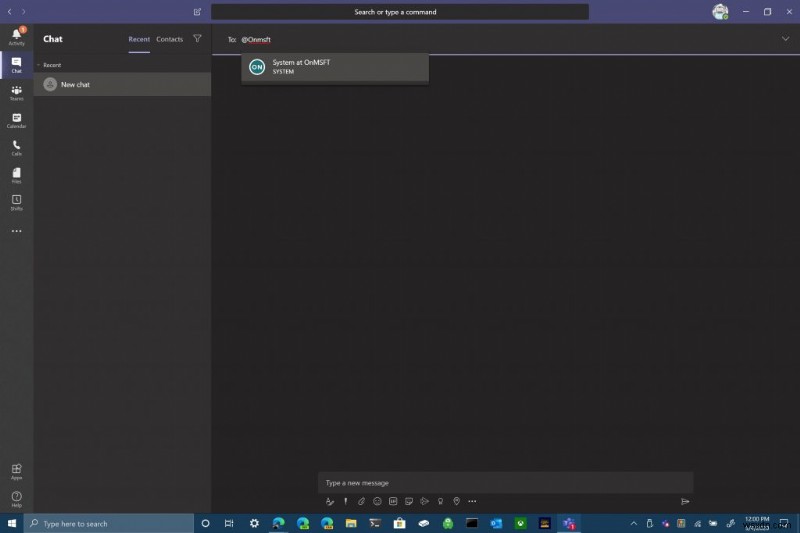Open Outlook from the taskbar
This screenshot has width=800, height=533.
496,523
